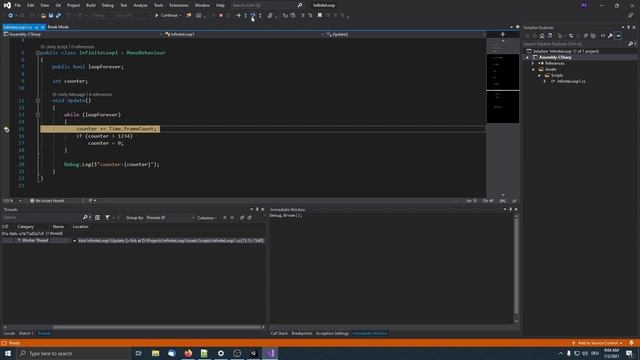Click the red Stop Debugging icon
640x360 pixels.
(221, 16)
